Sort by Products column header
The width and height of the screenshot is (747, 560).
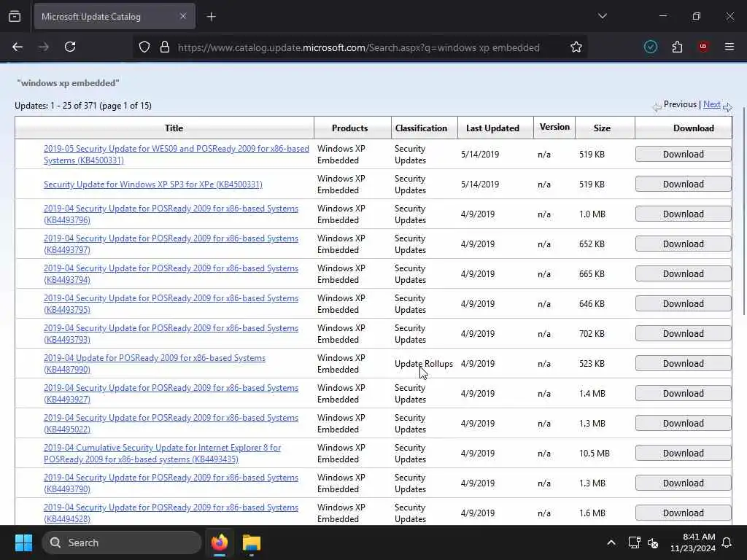point(349,128)
